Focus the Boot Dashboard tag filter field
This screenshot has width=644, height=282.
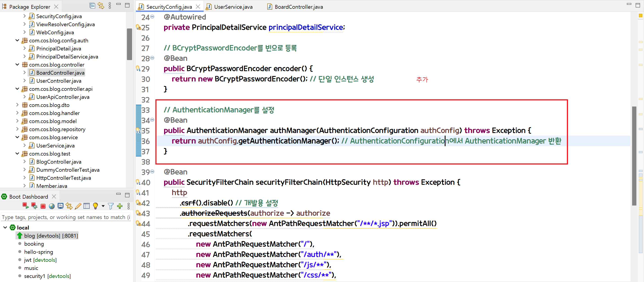point(66,217)
